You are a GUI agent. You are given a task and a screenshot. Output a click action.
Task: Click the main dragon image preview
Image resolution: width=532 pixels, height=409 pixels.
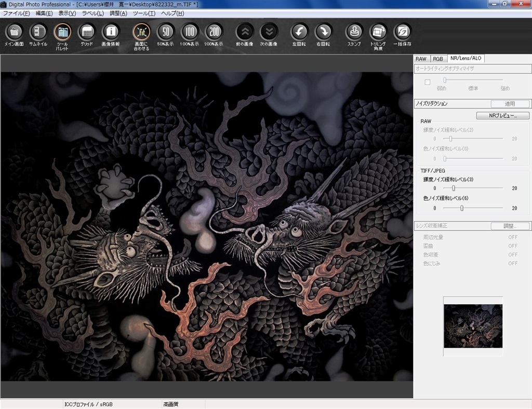207,226
